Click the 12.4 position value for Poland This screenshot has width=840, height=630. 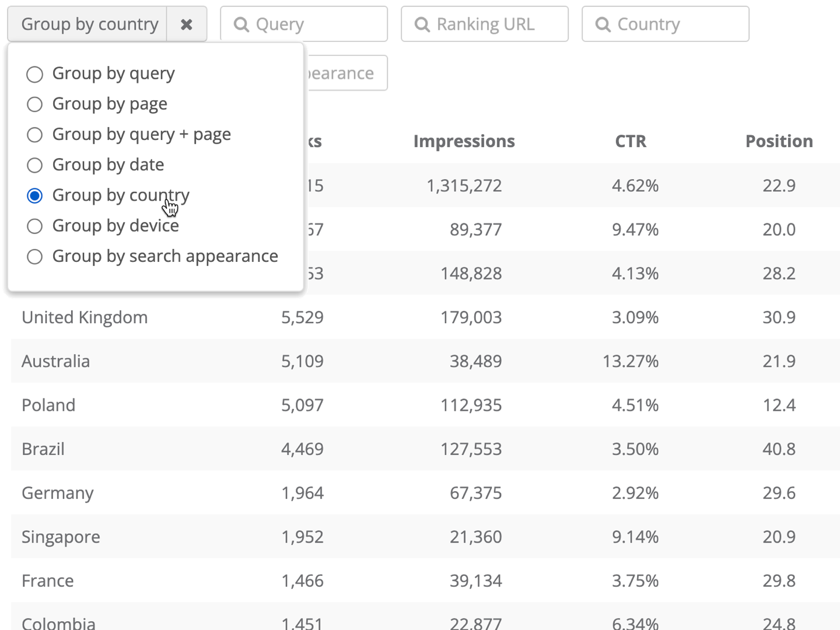click(x=779, y=405)
